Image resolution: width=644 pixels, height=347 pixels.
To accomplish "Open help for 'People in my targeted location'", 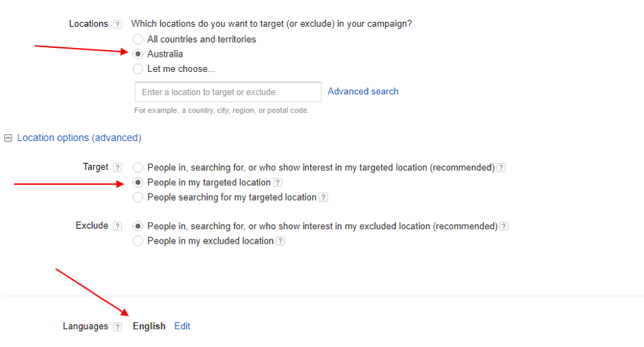I will click(277, 183).
